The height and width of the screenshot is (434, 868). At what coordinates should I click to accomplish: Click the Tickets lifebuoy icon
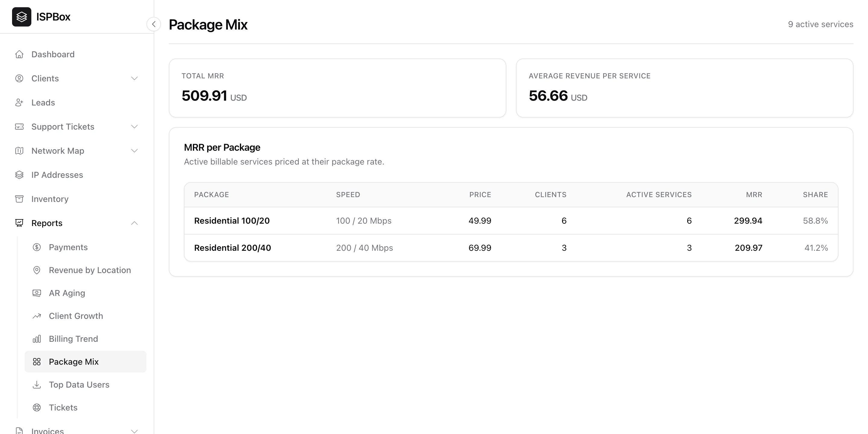point(37,408)
